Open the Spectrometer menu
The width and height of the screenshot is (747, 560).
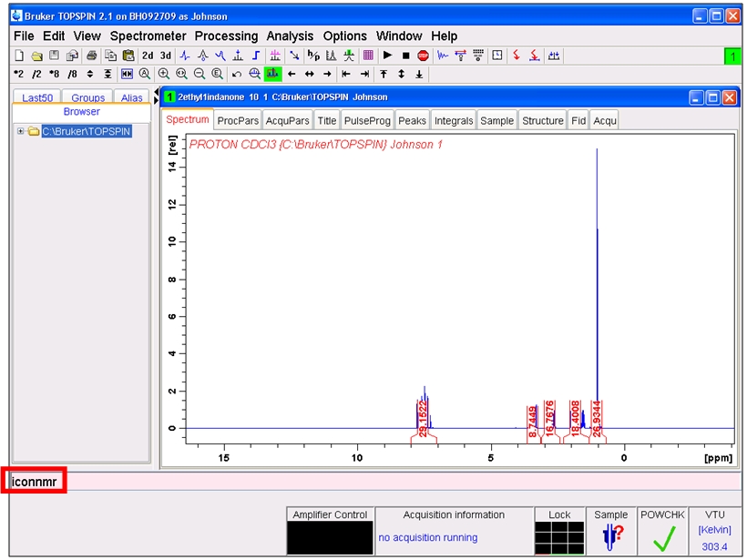(x=148, y=36)
